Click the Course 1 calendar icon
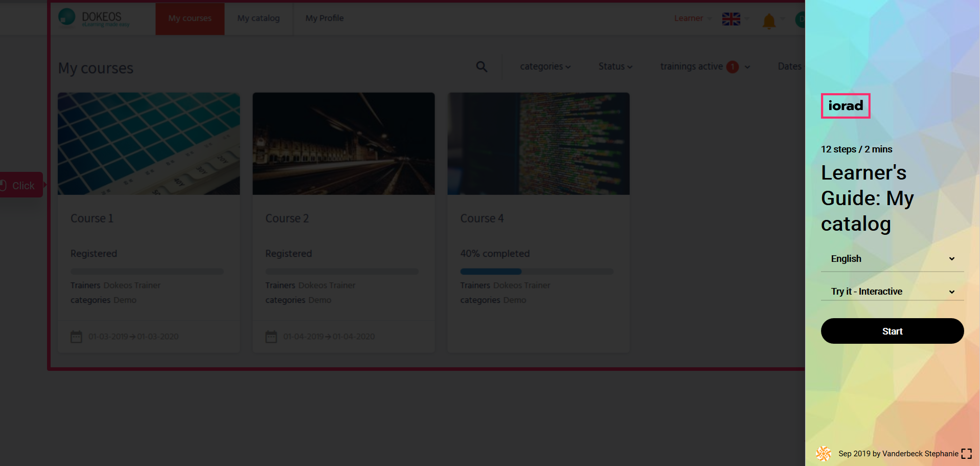The width and height of the screenshot is (980, 466). click(x=76, y=337)
